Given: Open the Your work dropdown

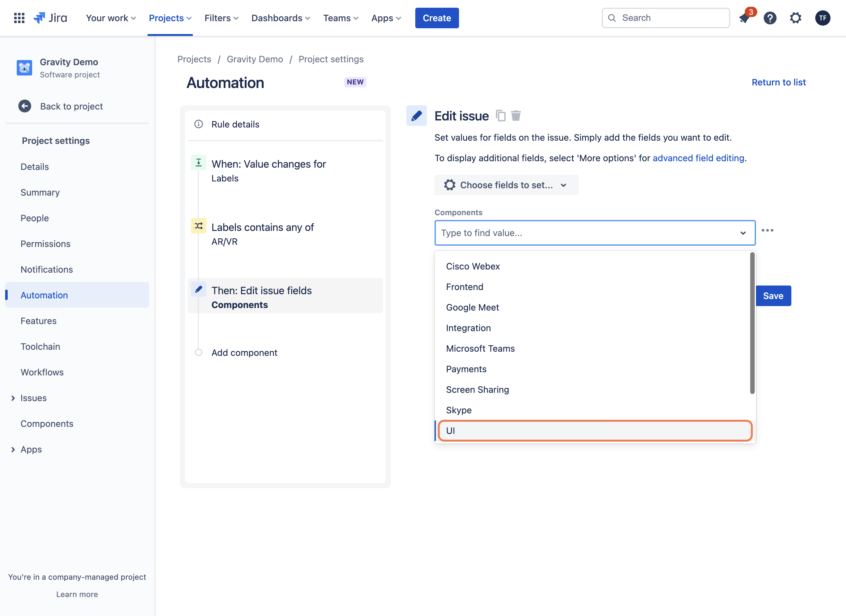Looking at the screenshot, I should pos(111,18).
